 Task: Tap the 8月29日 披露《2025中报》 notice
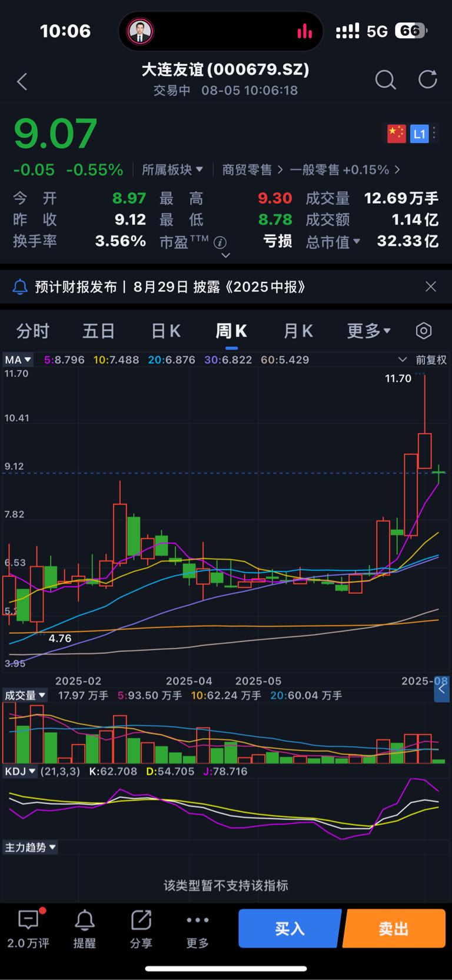coord(220,287)
